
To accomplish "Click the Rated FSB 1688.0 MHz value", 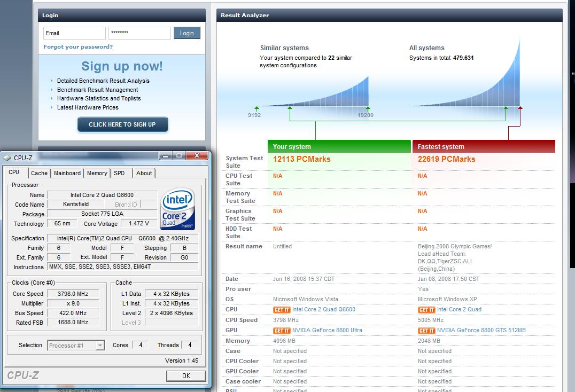I will click(x=73, y=323).
